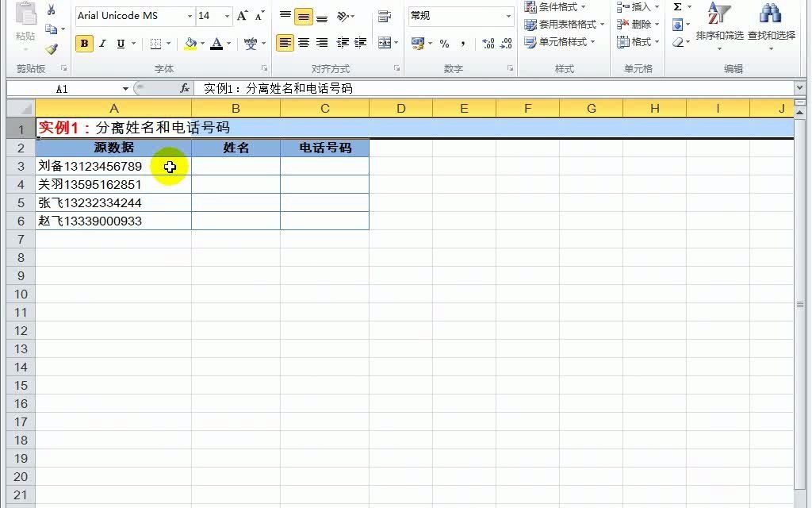Image resolution: width=812 pixels, height=508 pixels.
Task: Click the increase decimal places icon
Action: pyautogui.click(x=487, y=44)
